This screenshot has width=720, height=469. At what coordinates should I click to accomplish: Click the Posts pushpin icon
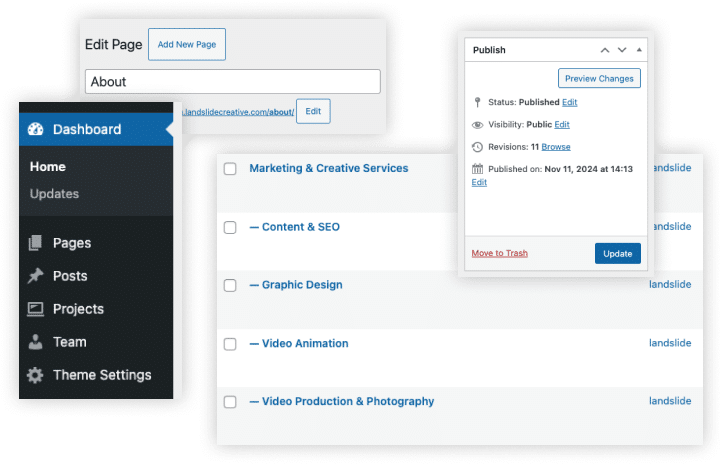click(36, 276)
